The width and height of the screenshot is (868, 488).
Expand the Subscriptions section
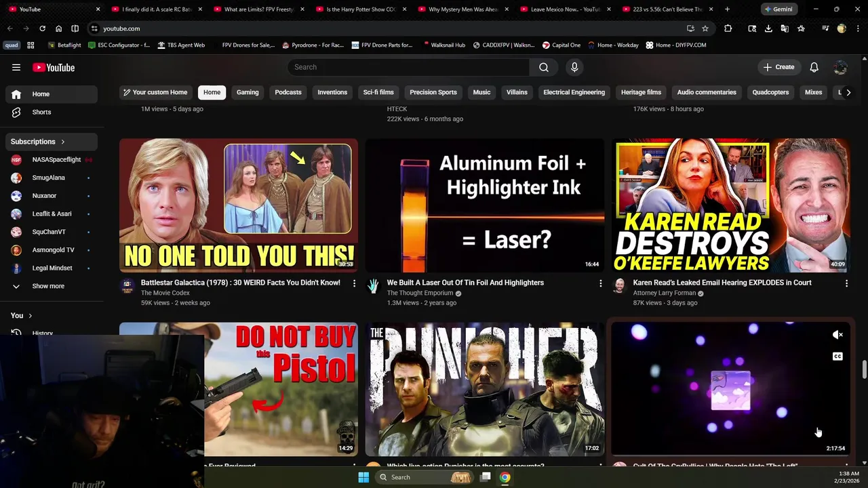pos(52,142)
